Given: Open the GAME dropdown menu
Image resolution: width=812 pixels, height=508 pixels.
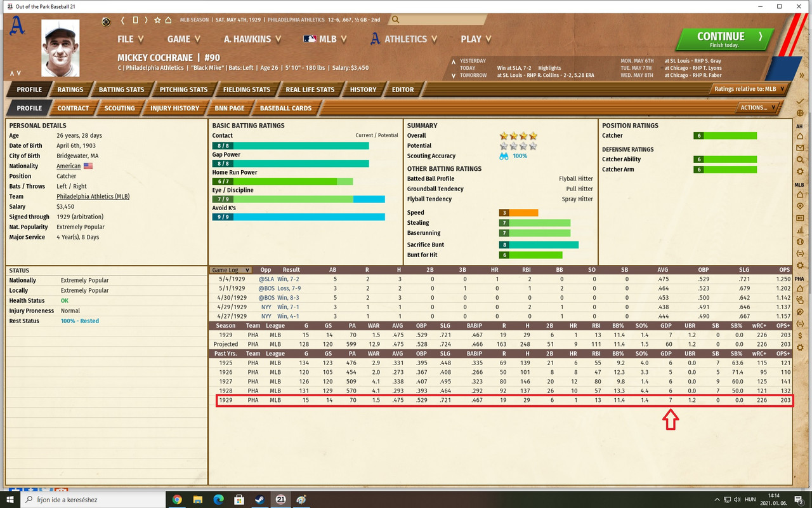Looking at the screenshot, I should (185, 39).
